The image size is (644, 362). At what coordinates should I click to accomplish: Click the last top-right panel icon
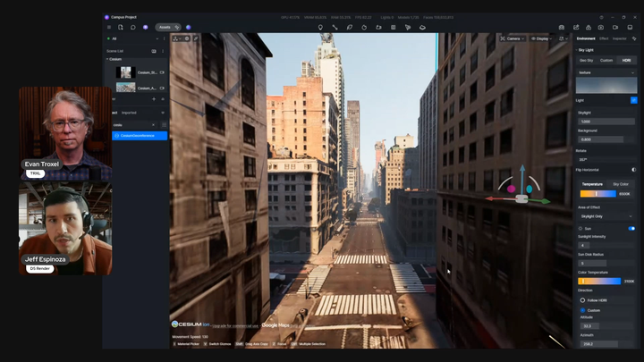pyautogui.click(x=630, y=28)
